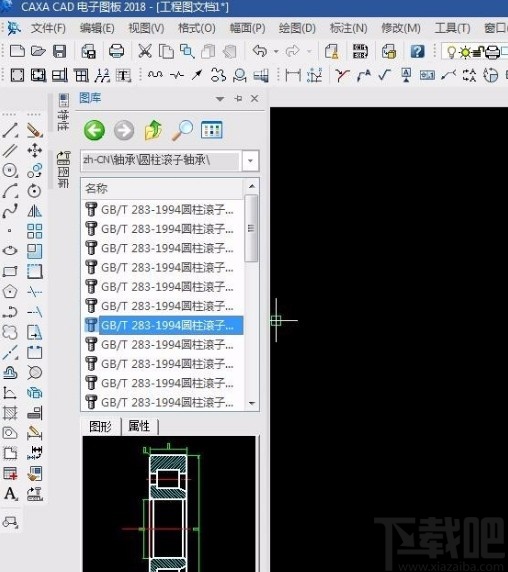508x572 pixels.
Task: Switch to the 图形 tab
Action: point(101,426)
